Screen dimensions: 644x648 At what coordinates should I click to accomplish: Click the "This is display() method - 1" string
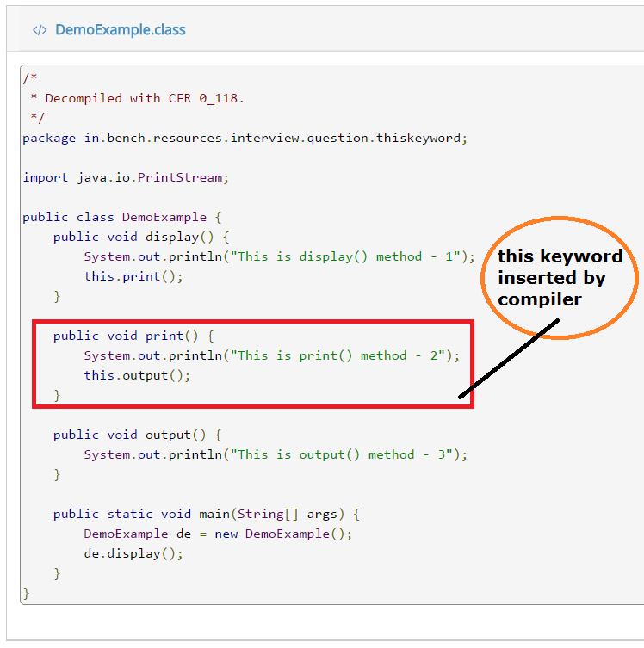pos(347,256)
